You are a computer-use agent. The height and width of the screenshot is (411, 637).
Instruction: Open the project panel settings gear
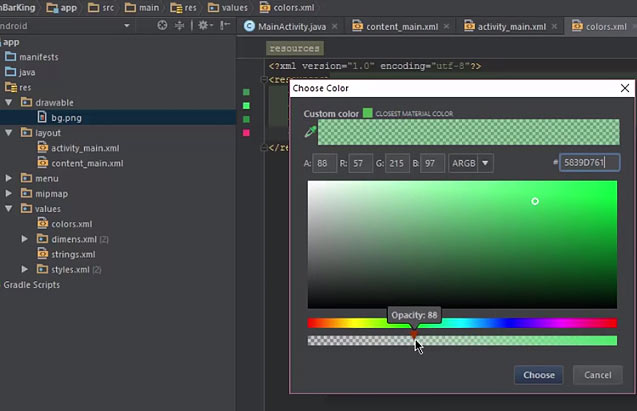[x=204, y=26]
